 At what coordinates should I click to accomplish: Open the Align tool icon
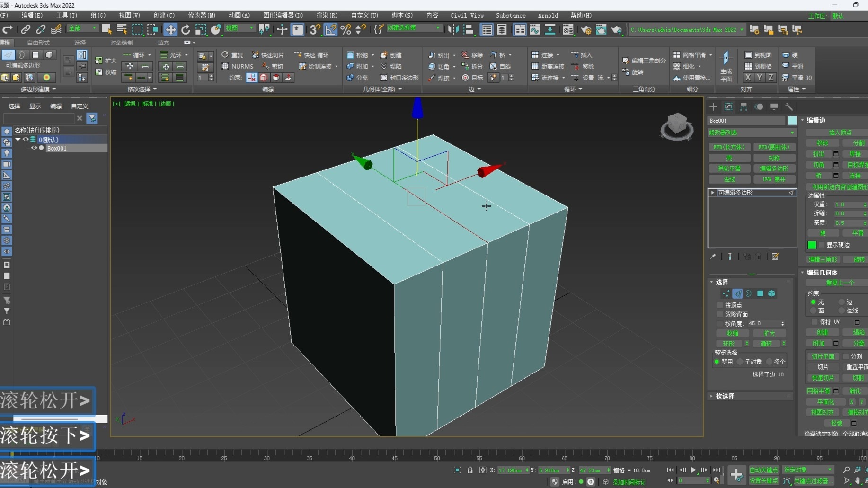469,29
